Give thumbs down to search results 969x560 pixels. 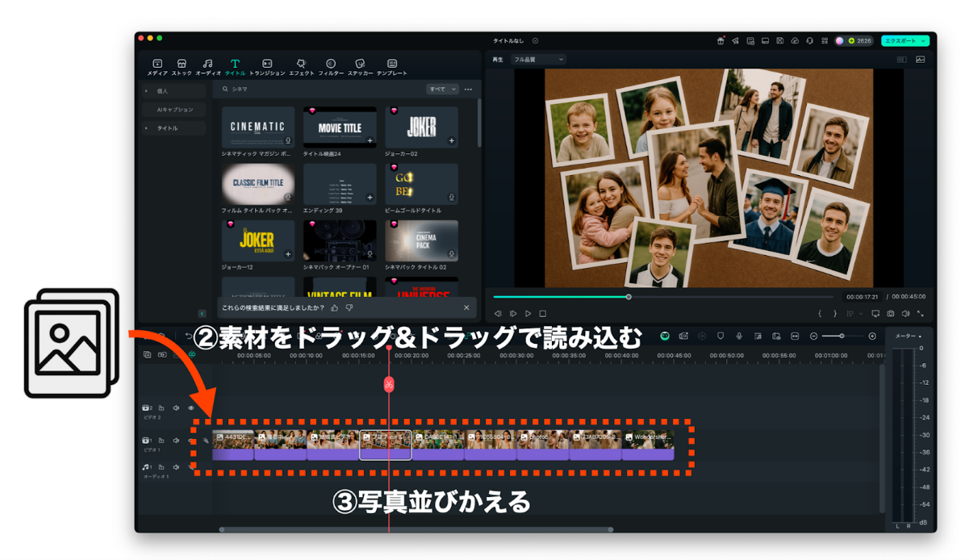click(x=349, y=307)
